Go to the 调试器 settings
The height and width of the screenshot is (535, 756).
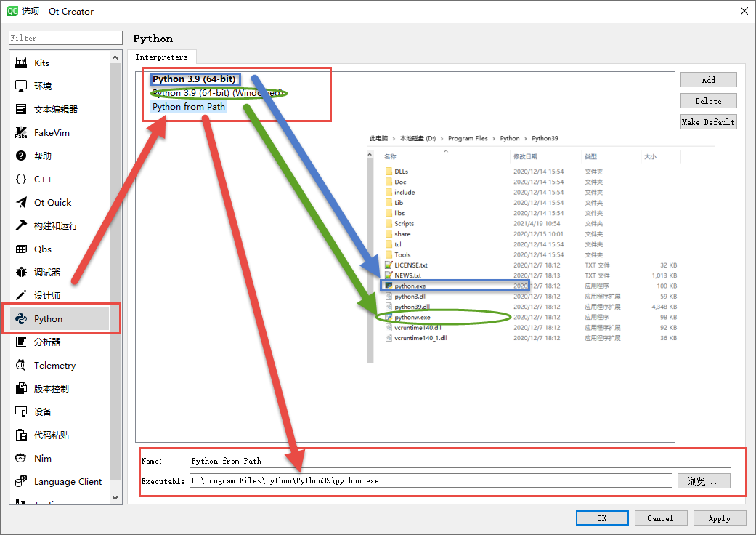click(x=60, y=272)
